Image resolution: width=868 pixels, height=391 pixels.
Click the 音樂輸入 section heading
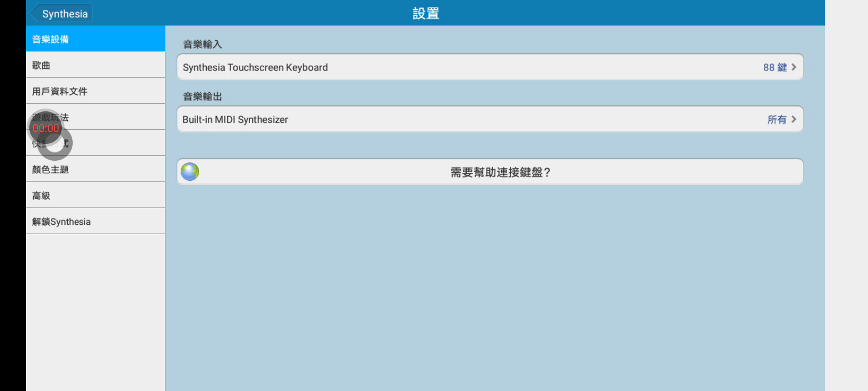click(x=202, y=45)
